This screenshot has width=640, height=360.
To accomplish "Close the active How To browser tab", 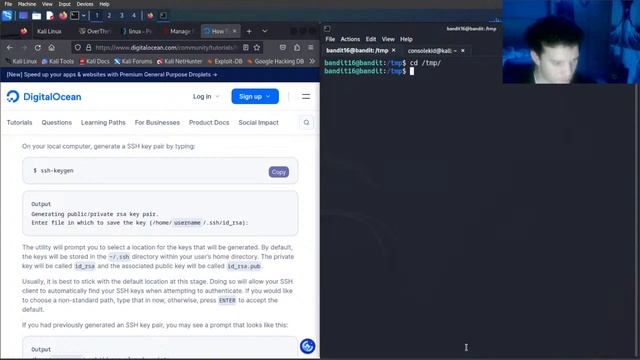I will 235,31.
